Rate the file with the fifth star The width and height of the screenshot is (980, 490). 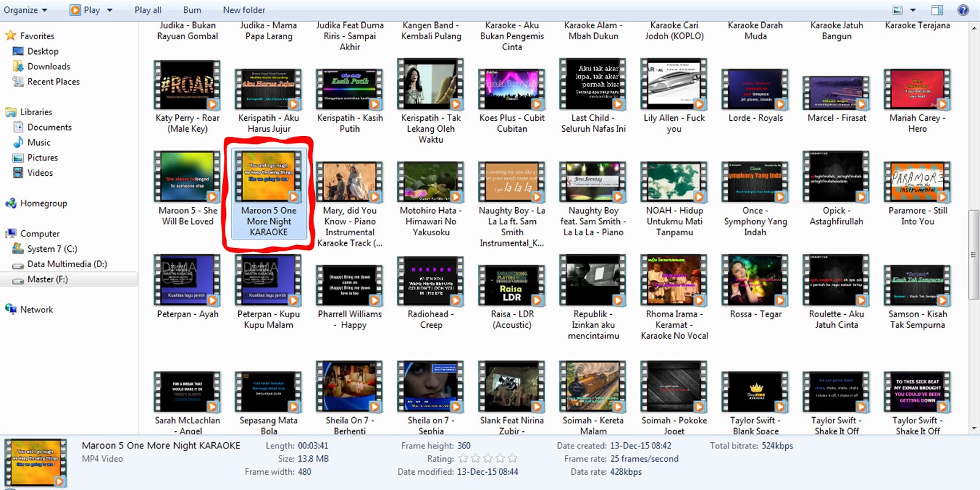pyautogui.click(x=512, y=458)
